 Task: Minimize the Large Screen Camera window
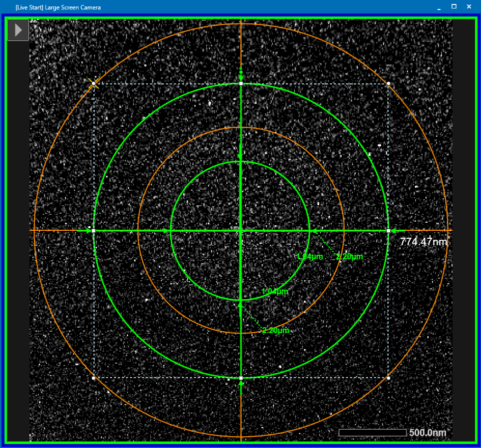(x=439, y=7)
